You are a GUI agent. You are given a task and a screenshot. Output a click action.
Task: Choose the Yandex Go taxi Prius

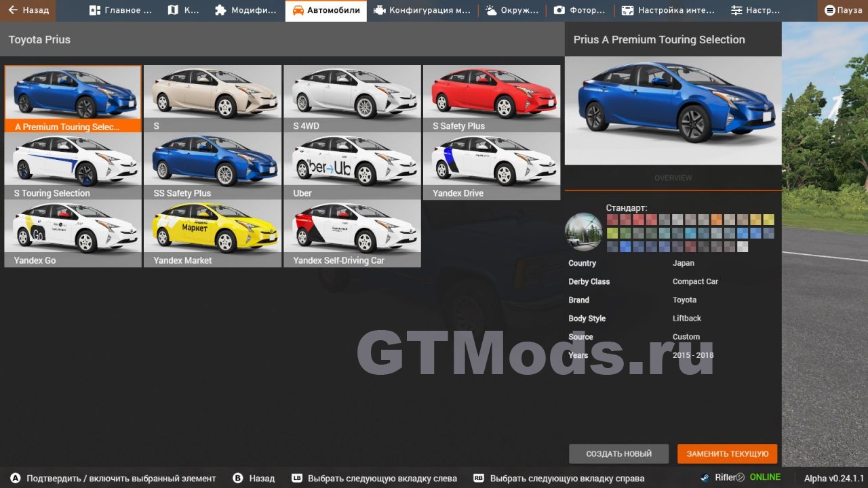[x=73, y=233]
